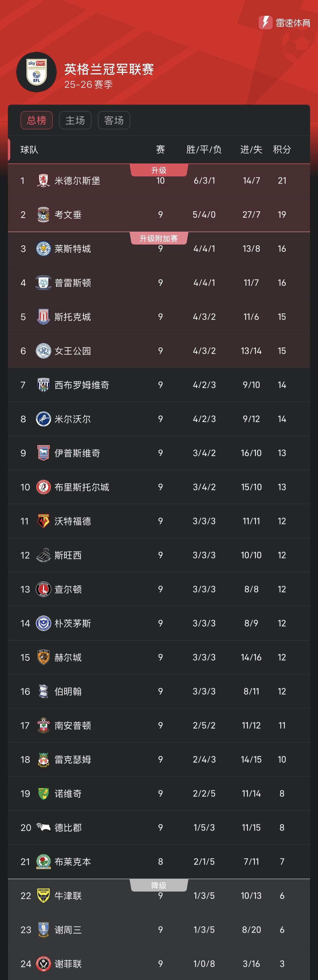Switch to the 主场 home standings tab

click(75, 120)
